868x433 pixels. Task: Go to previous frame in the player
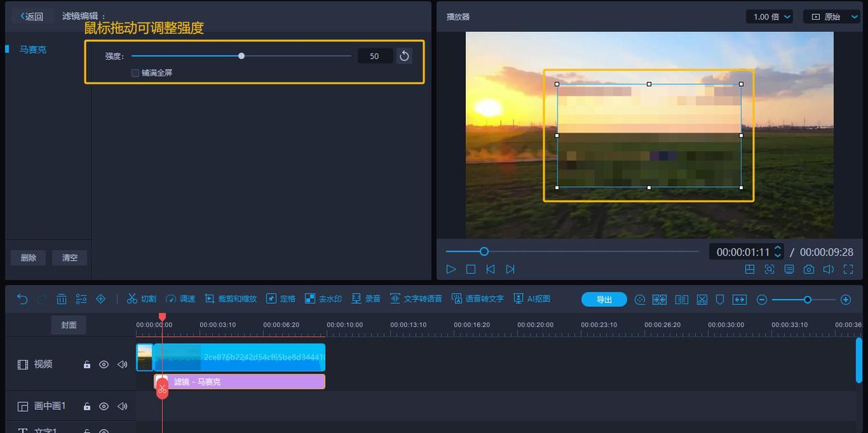(490, 269)
